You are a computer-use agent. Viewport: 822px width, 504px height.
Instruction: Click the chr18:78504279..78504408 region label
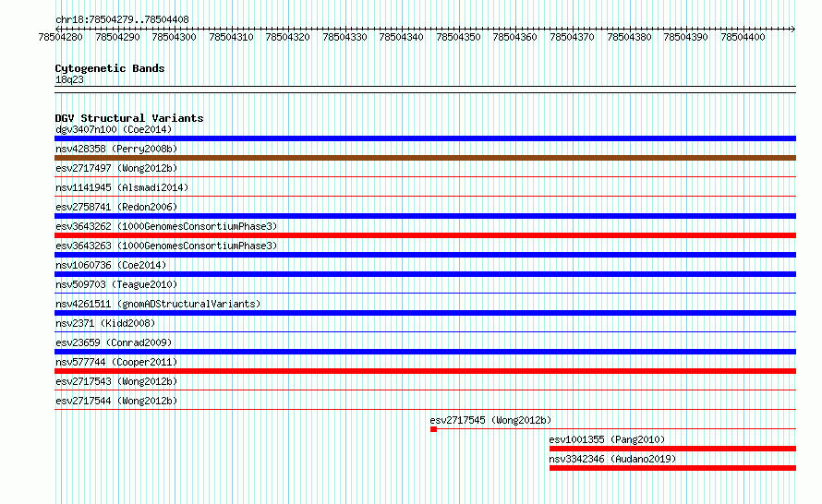click(122, 19)
